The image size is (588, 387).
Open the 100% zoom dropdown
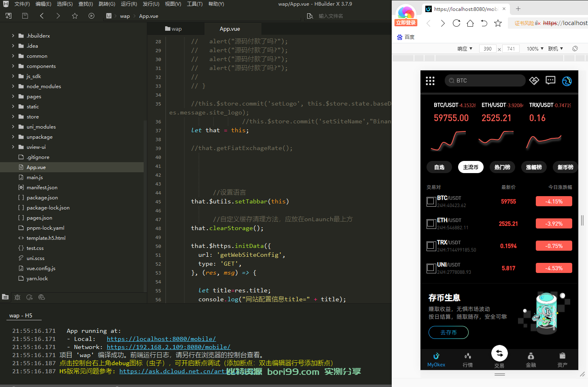535,49
